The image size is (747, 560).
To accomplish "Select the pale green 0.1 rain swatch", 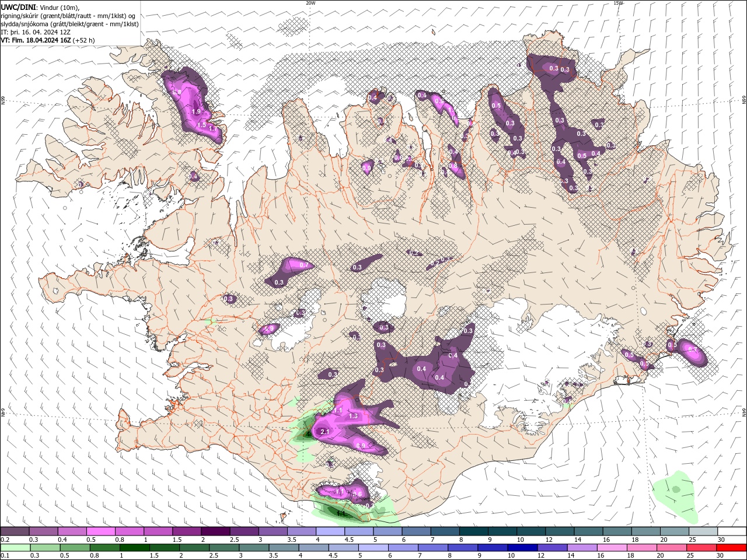I will [x=15, y=547].
